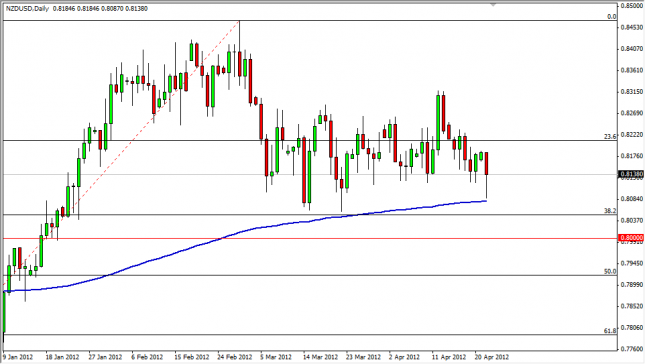Click the 0.80370 price axis label
The image size is (645, 364).
632,220
